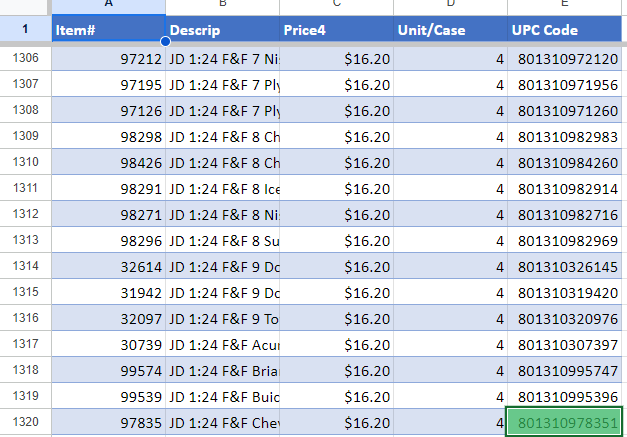Click cell with item number 32614

108,267
